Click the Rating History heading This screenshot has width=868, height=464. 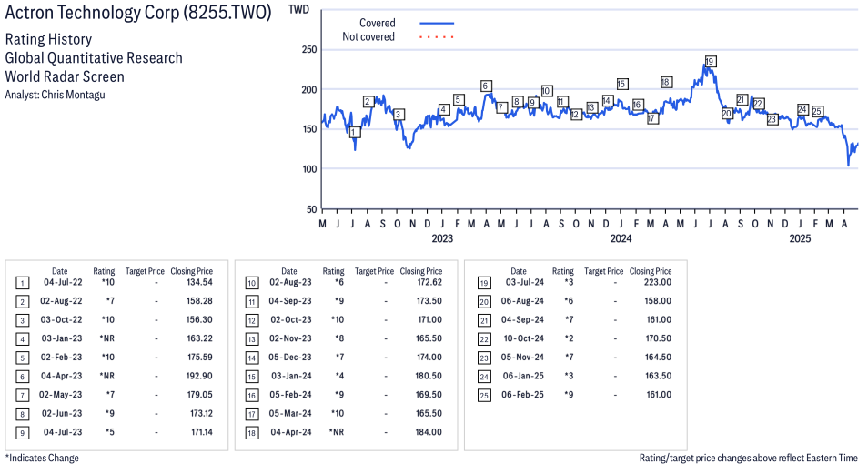point(49,39)
